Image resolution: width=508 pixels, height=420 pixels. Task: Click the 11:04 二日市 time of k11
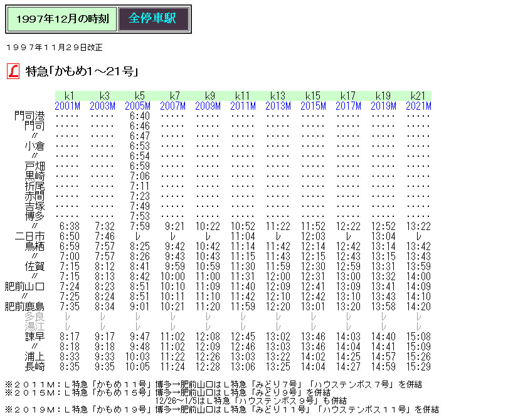pyautogui.click(x=243, y=236)
